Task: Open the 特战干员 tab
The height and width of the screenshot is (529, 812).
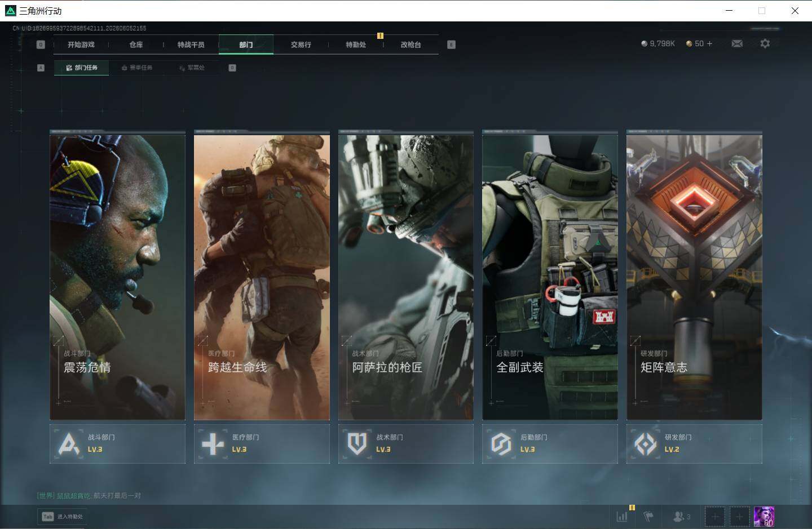Action: coord(191,45)
